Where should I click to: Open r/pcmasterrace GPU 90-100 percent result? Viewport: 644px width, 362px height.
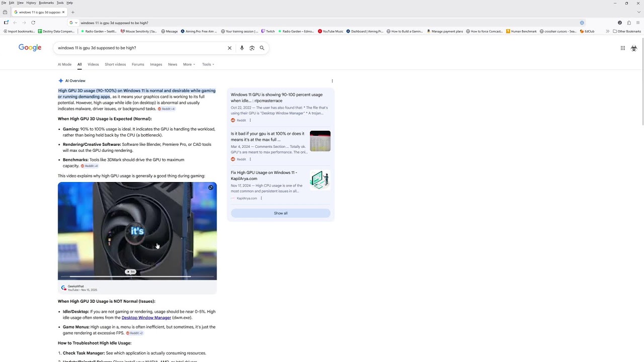[277, 98]
